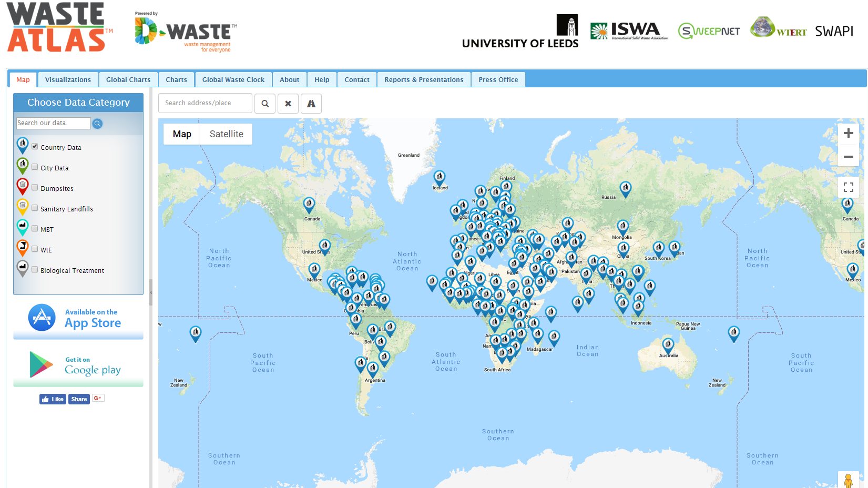This screenshot has width=868, height=488.
Task: Uncheck the Country Data checkbox
Action: point(35,147)
